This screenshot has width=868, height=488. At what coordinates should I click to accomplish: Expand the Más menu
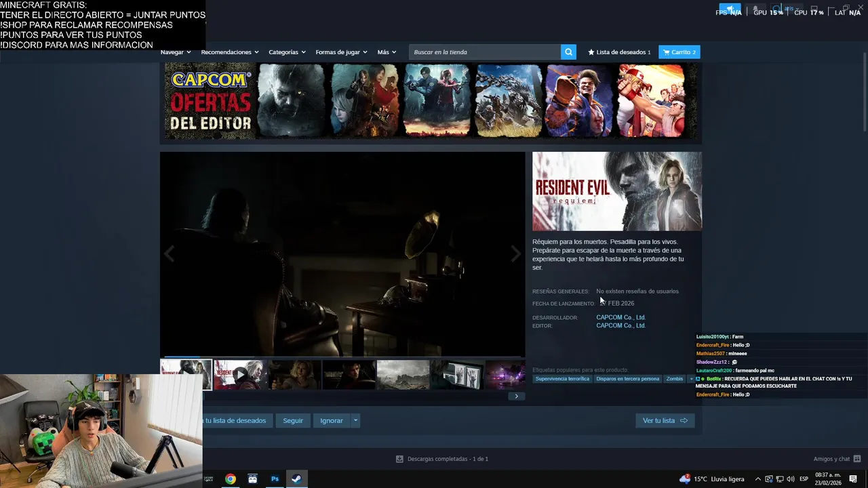(x=387, y=52)
